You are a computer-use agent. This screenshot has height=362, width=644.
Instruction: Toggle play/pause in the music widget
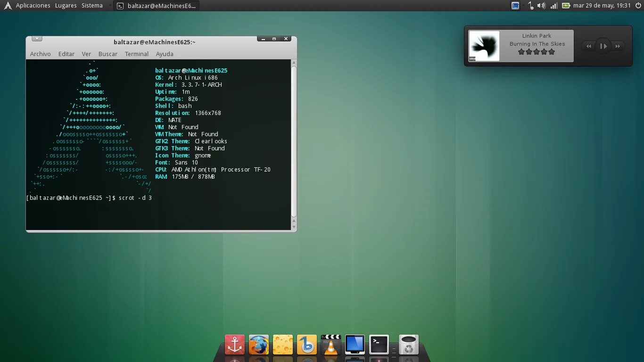(603, 46)
